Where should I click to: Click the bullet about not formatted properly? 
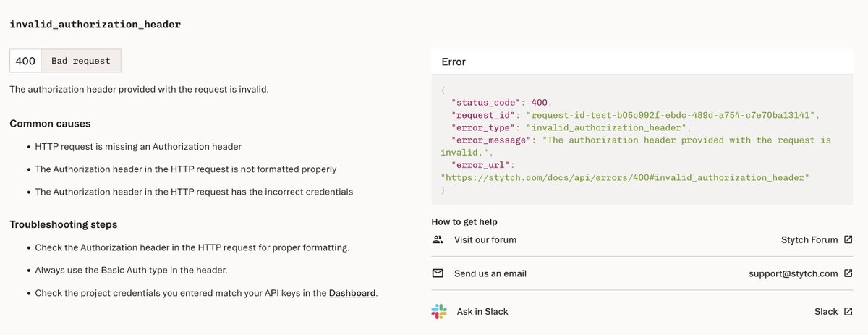point(186,169)
